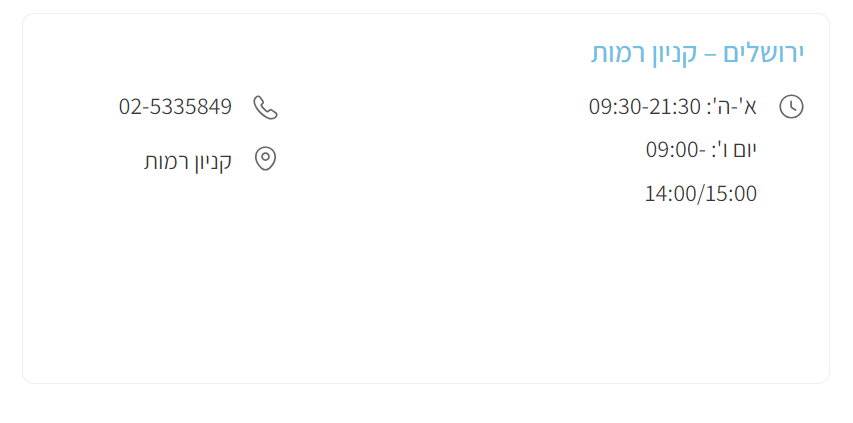
Task: Open the ירושלים – קניון רמות branch title
Action: click(x=697, y=53)
